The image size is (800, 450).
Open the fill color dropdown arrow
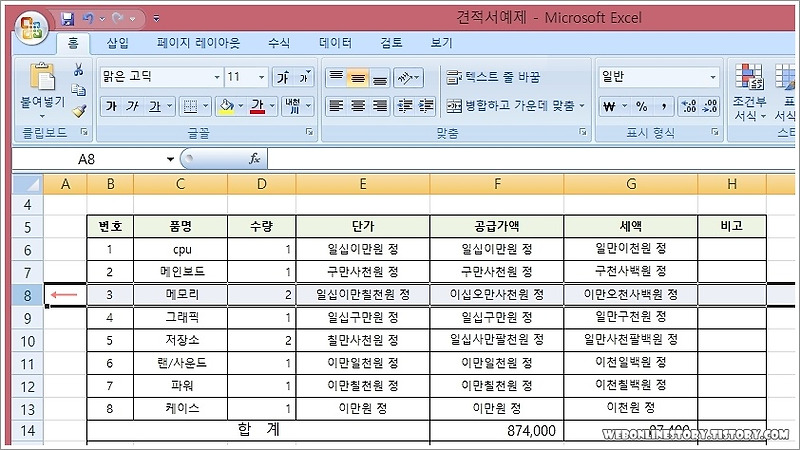(x=241, y=106)
